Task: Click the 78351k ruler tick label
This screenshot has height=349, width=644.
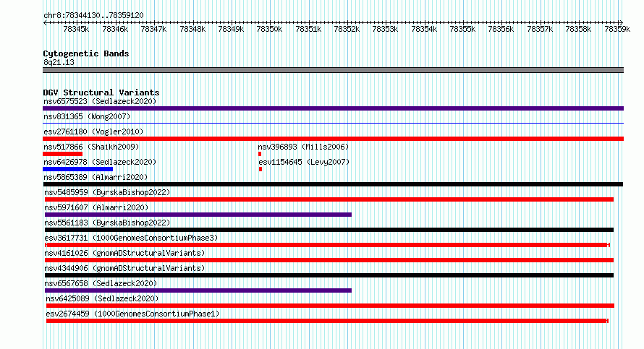Action: click(x=308, y=29)
